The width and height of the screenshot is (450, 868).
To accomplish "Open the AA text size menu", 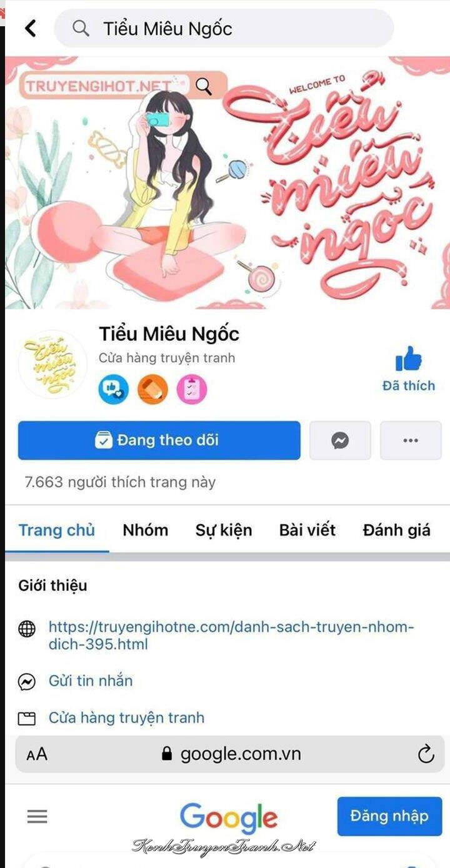I will (x=37, y=754).
